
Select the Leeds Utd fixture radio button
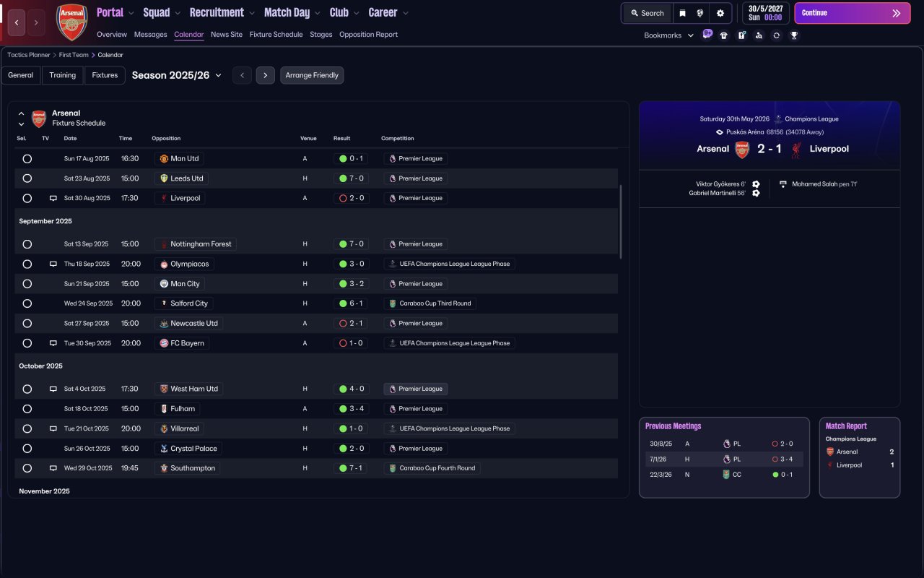[27, 178]
